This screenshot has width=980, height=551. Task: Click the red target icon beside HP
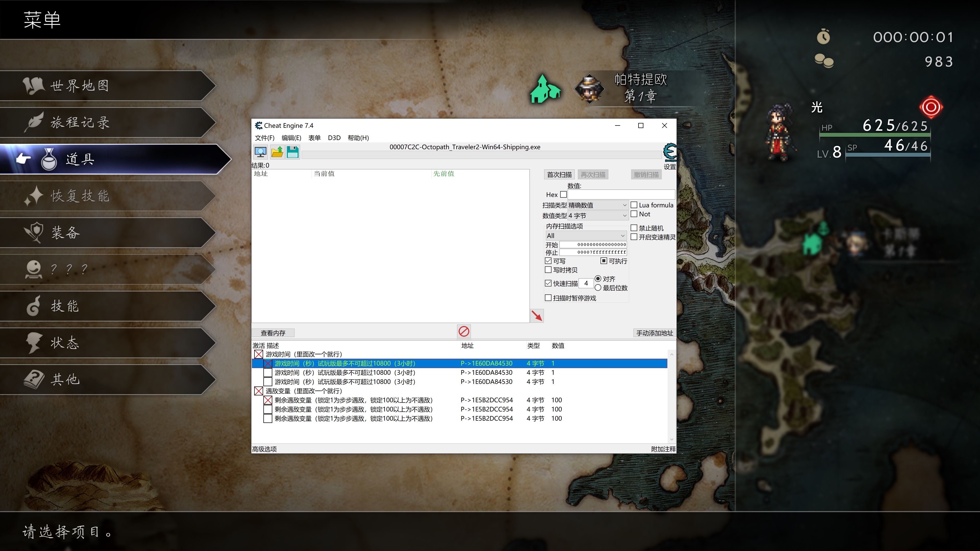(x=931, y=107)
